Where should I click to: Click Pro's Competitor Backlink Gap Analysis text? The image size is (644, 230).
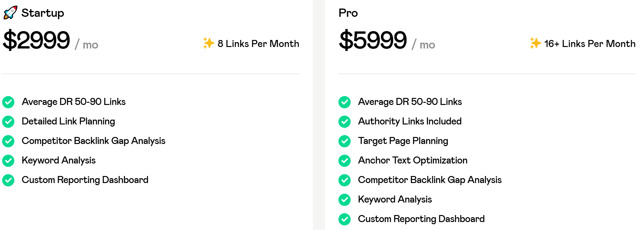pos(430,180)
